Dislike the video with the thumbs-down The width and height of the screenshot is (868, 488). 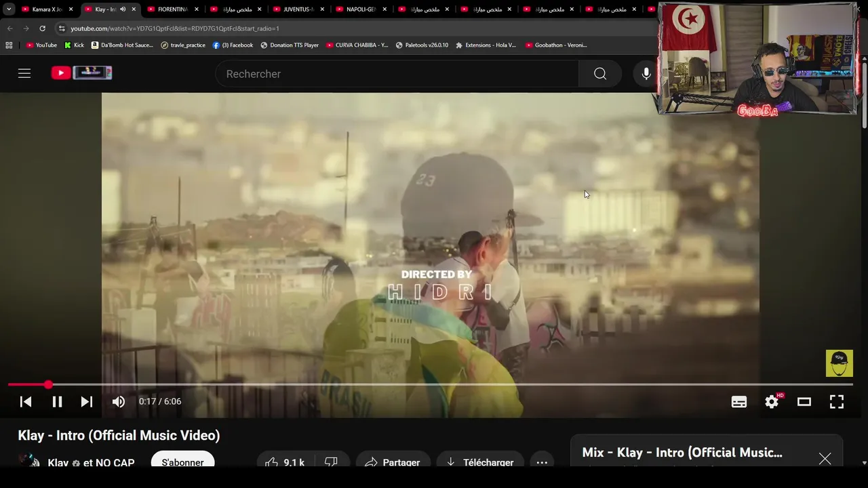331,462
